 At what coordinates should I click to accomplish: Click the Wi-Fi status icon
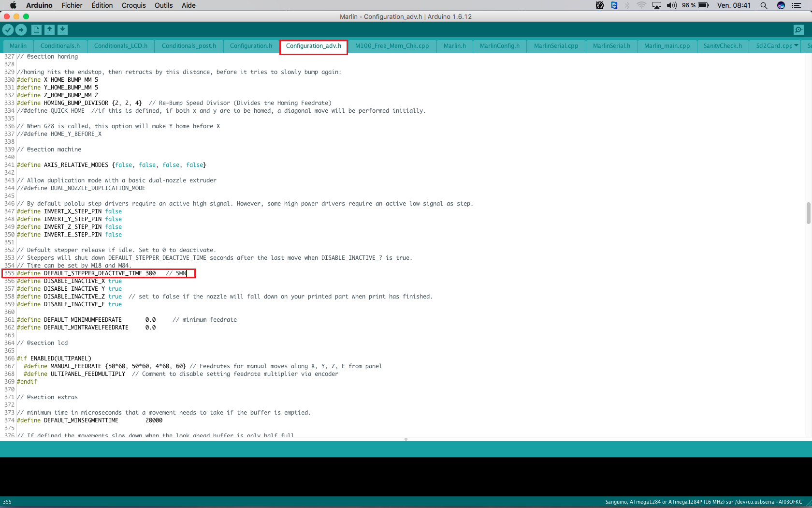pyautogui.click(x=641, y=5)
